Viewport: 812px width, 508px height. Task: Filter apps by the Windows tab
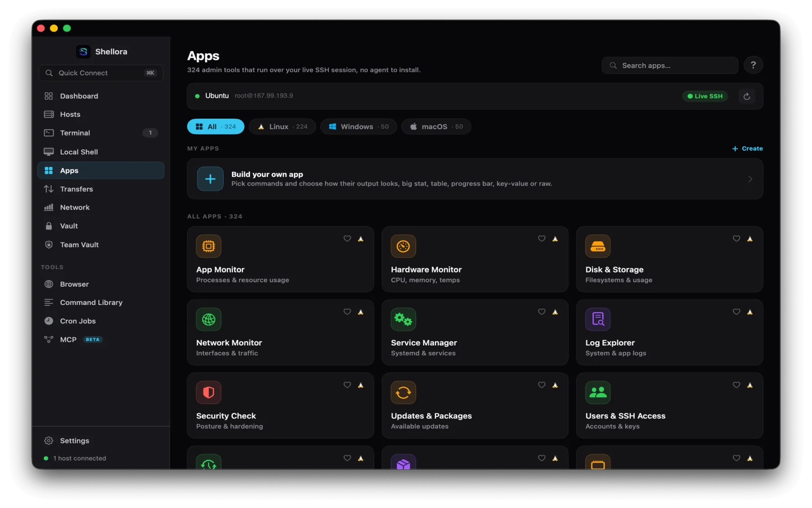coord(359,126)
